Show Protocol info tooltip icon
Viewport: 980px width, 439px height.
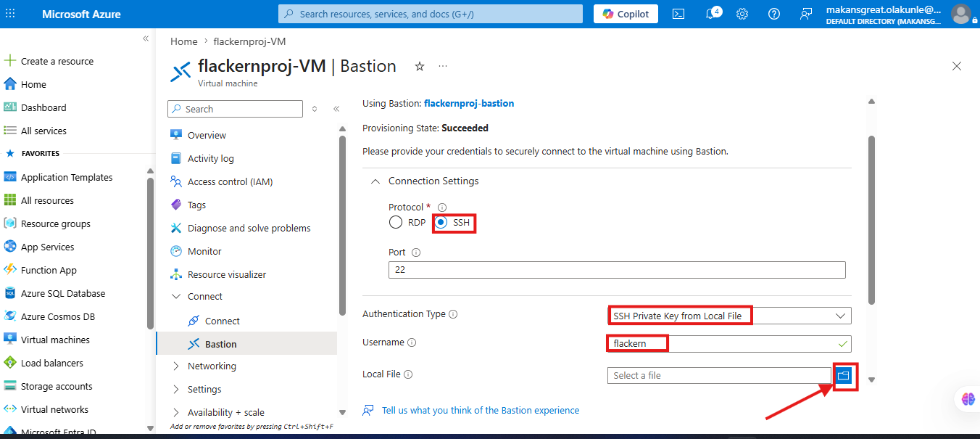coord(442,208)
